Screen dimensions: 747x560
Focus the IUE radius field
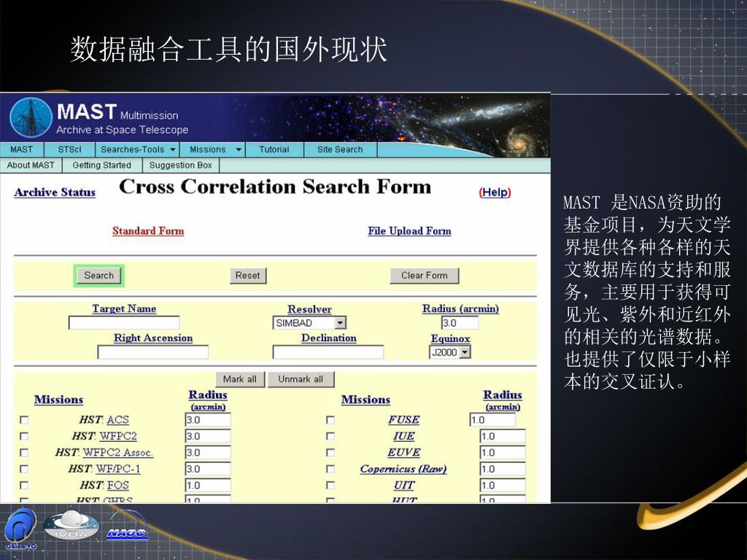[503, 436]
